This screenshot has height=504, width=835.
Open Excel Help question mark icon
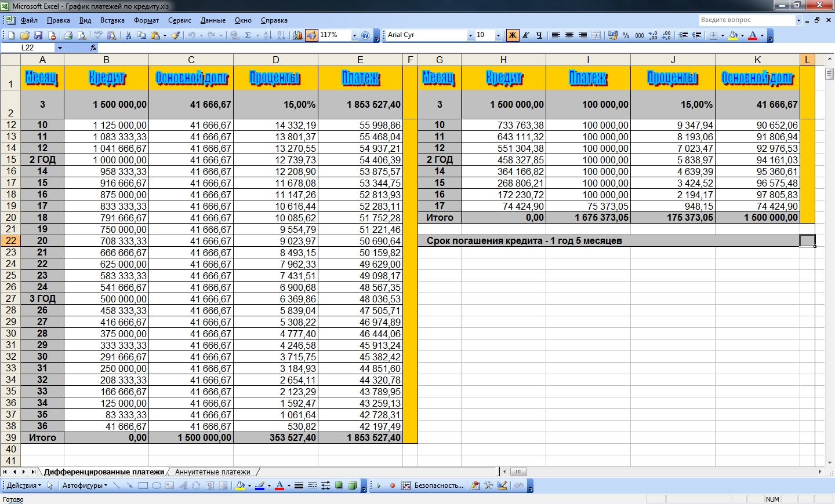point(365,35)
